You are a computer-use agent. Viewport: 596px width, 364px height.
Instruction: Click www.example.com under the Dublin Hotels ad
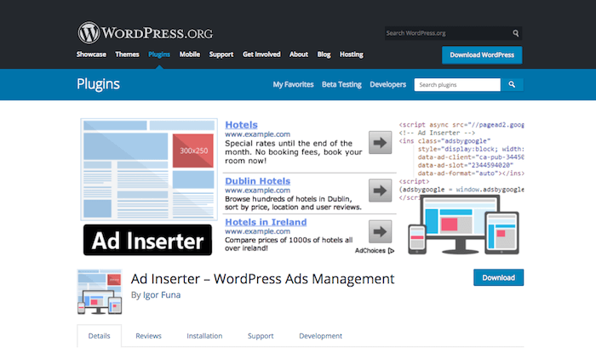click(x=257, y=191)
